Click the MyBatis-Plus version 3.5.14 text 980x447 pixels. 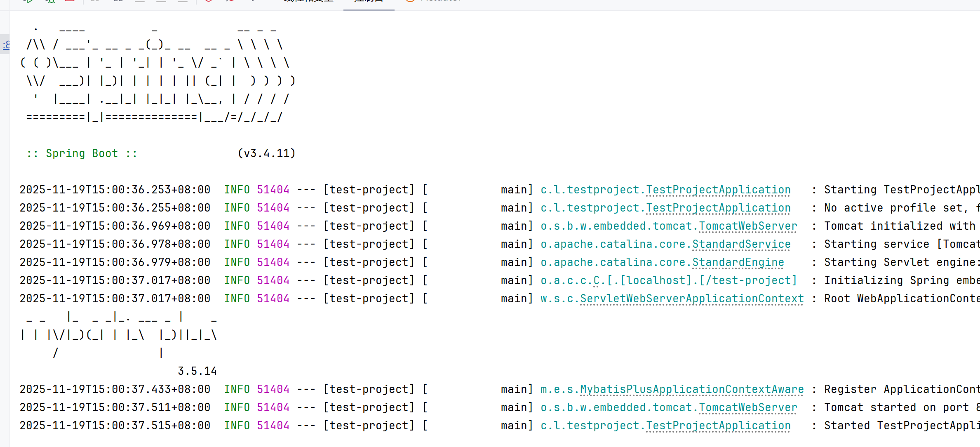(x=197, y=371)
